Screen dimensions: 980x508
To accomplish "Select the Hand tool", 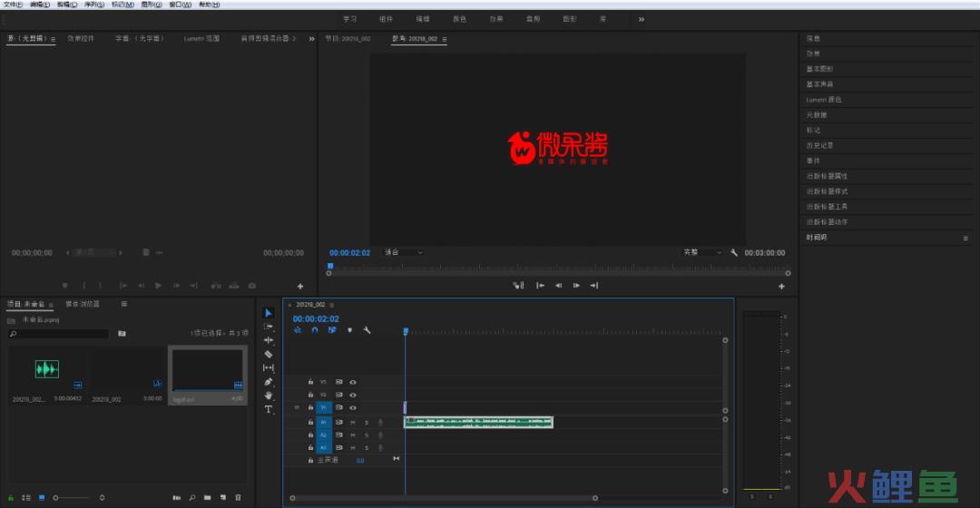I will (x=269, y=396).
